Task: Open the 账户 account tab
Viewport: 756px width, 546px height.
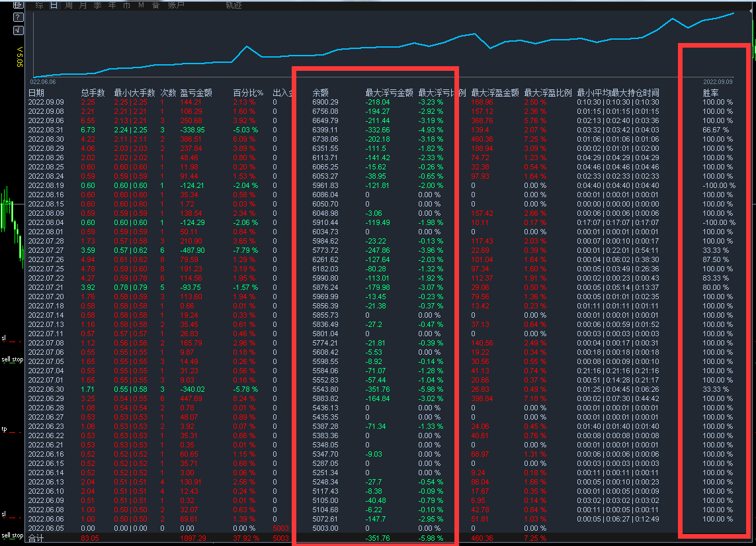Action: [x=176, y=5]
